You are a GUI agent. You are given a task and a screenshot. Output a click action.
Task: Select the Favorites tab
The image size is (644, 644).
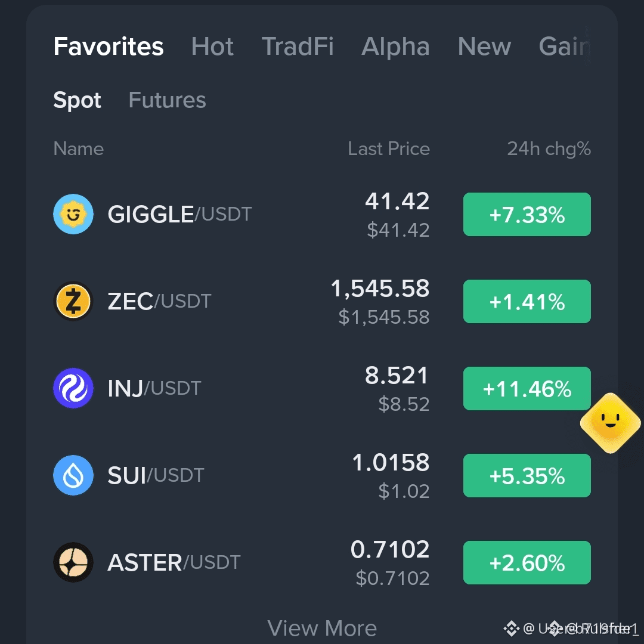pos(109,46)
